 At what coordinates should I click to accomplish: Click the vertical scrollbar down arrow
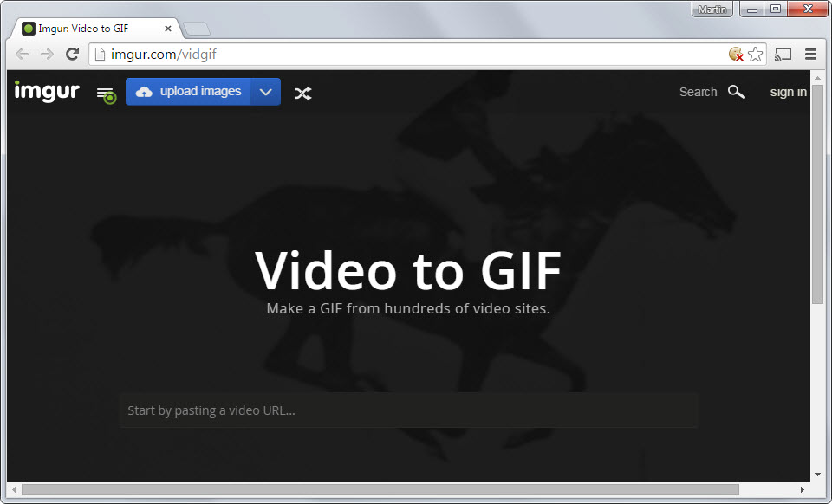tap(817, 475)
